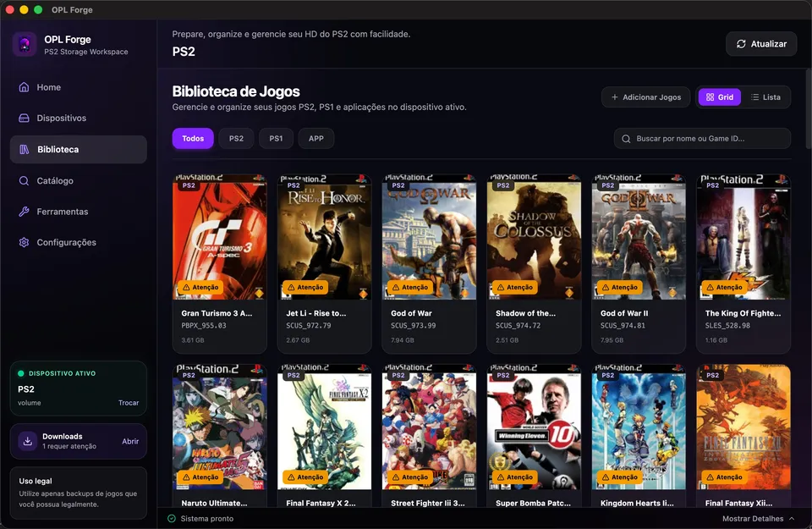Select the APP filter tab
The image size is (812, 529).
click(315, 138)
